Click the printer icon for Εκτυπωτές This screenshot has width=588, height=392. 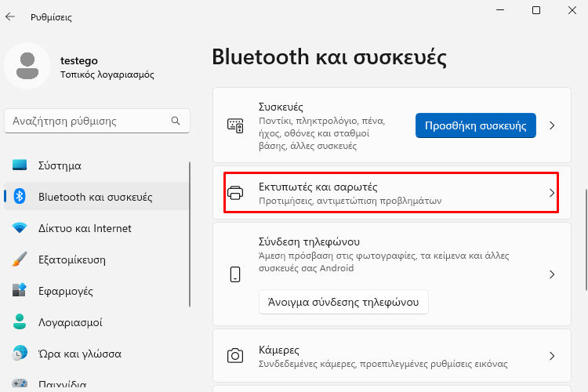click(235, 193)
